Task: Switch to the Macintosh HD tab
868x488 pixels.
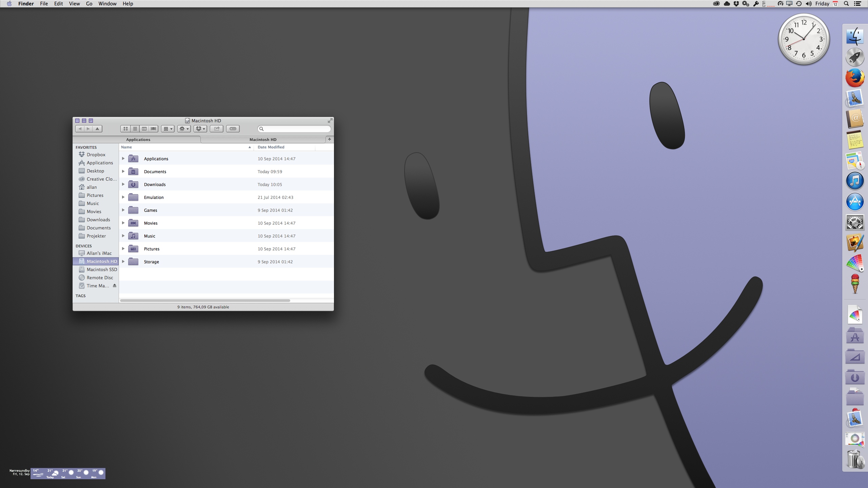Action: (x=263, y=140)
